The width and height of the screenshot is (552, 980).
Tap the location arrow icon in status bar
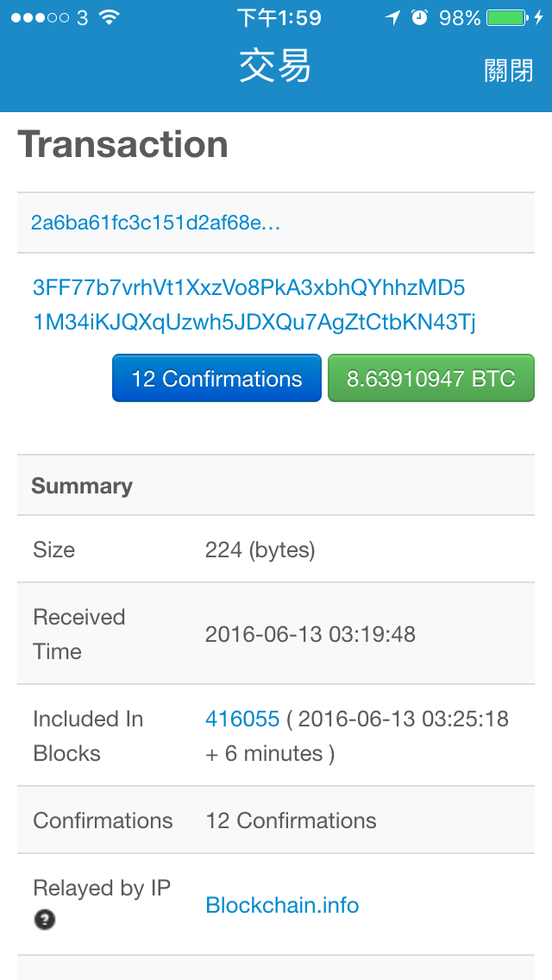coord(392,17)
